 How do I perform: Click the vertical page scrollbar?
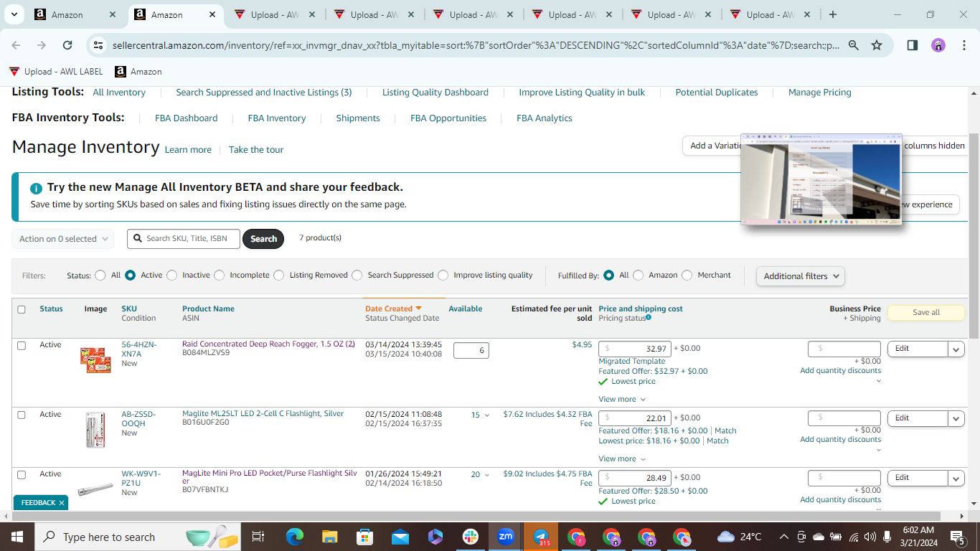point(974,237)
